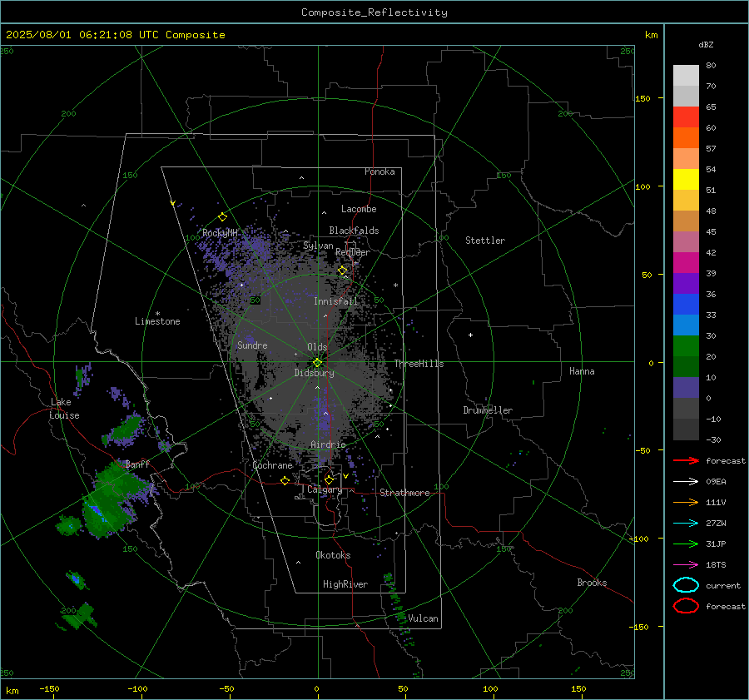Select the white 09EA arrow symbol
Viewport: 749px width, 700px height.
point(686,481)
